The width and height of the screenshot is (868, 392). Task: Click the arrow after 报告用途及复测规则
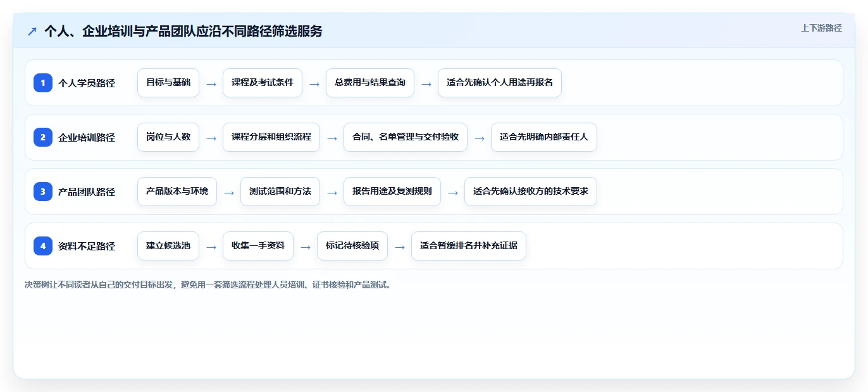click(x=453, y=192)
